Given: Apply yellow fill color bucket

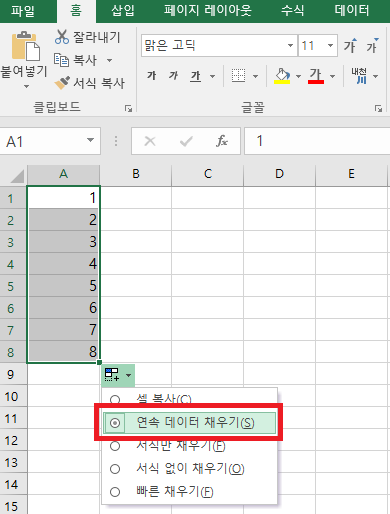Looking at the screenshot, I should [282, 76].
